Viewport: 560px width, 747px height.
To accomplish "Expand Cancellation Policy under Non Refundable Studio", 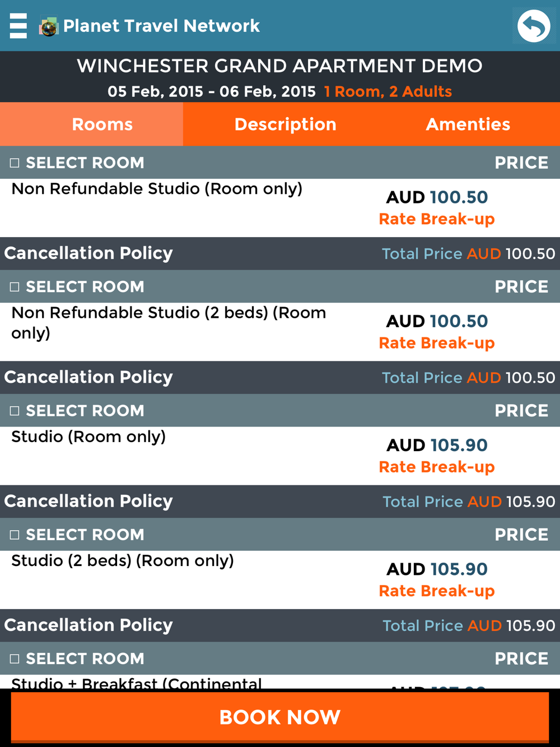I will tap(88, 253).
